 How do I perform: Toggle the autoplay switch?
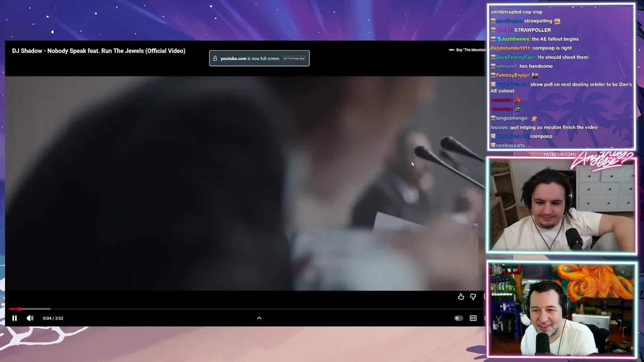pos(458,318)
